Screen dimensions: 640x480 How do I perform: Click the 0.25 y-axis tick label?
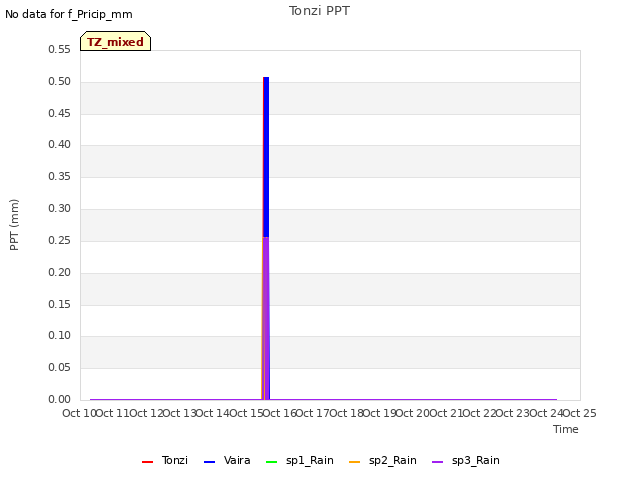coord(60,240)
